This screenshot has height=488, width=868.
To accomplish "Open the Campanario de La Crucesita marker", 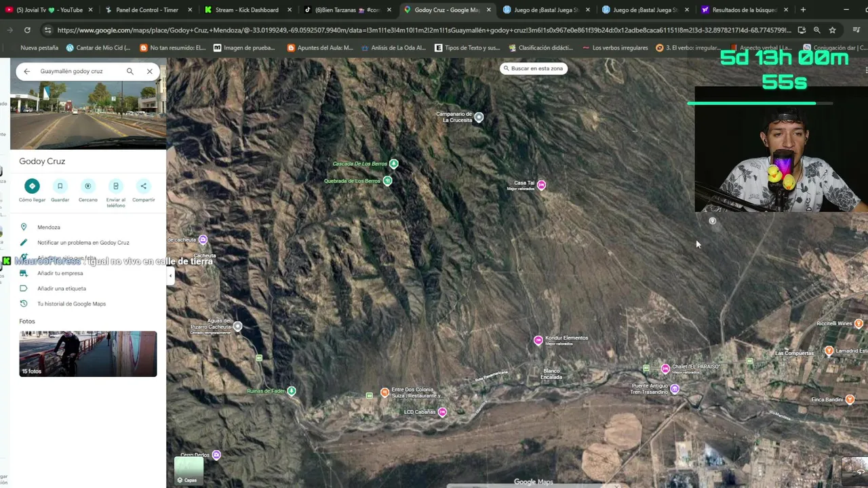I will [479, 117].
